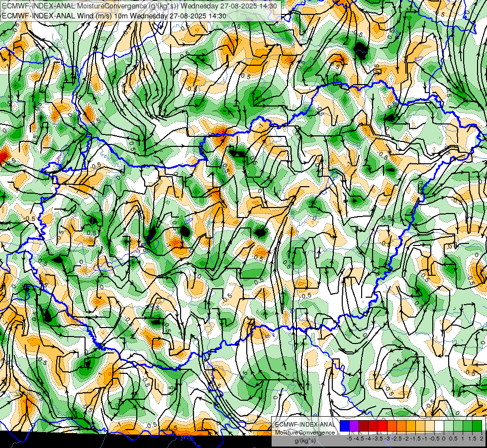Click the white legend swatch left of 0
The height and width of the screenshot is (448, 487).
(x=439, y=426)
